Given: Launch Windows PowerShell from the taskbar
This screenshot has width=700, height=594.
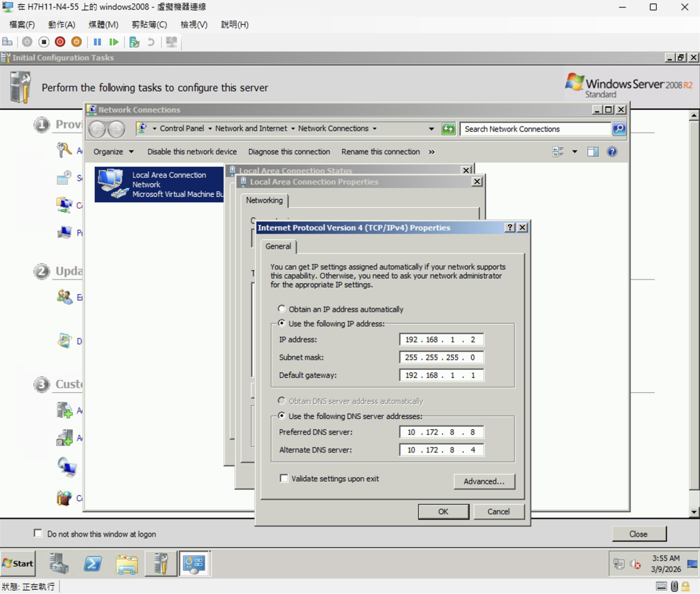Looking at the screenshot, I should coord(93,563).
